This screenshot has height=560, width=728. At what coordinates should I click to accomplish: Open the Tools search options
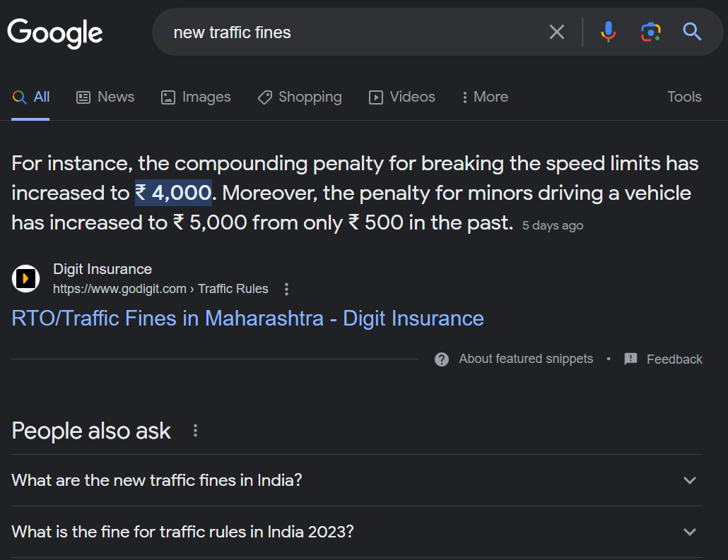pyautogui.click(x=684, y=97)
